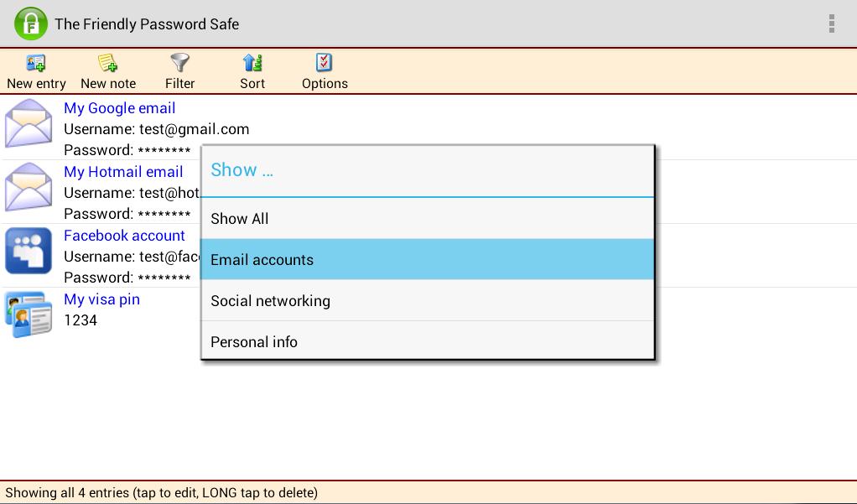The image size is (857, 504).
Task: Open the My Hotmail email entry title
Action: pos(123,172)
